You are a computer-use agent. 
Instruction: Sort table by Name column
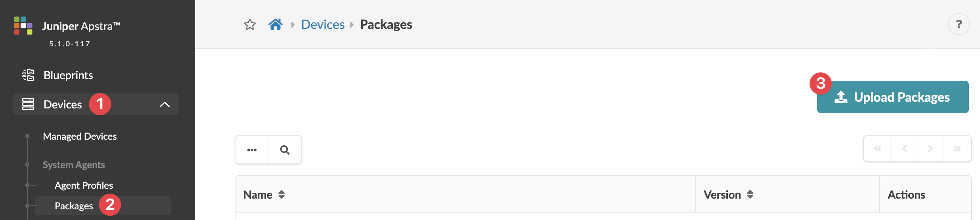(x=281, y=195)
